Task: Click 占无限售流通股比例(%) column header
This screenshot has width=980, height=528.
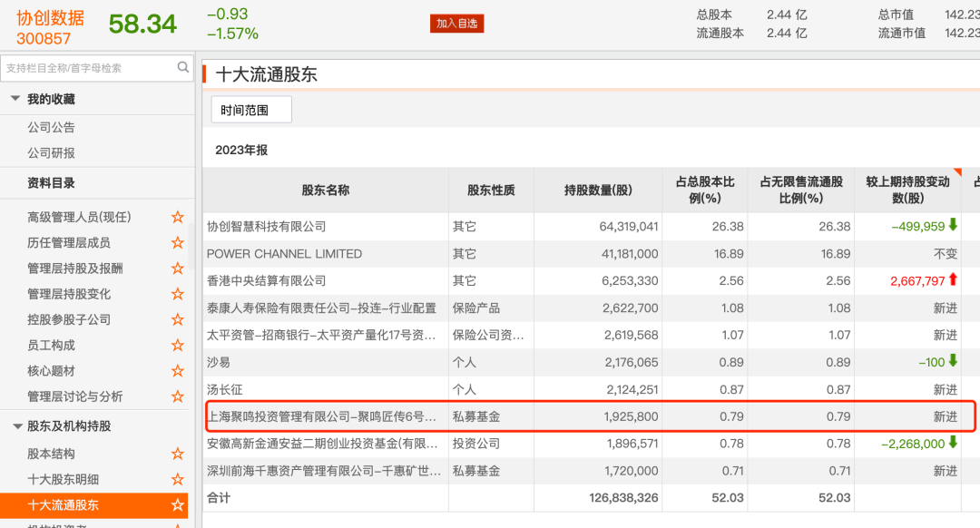Action: [800, 190]
